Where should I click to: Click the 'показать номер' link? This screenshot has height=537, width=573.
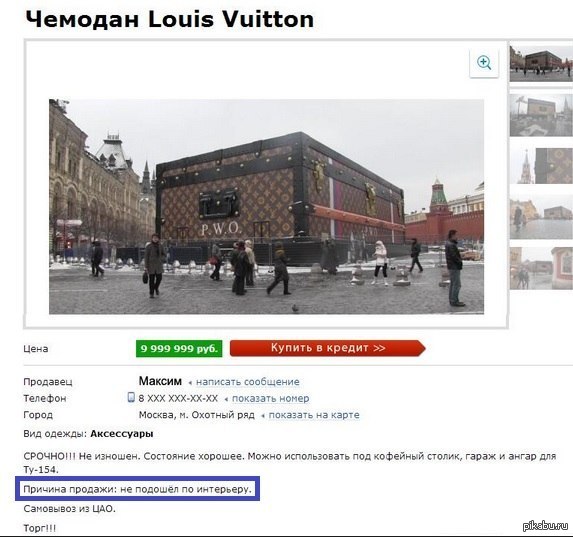click(x=271, y=398)
